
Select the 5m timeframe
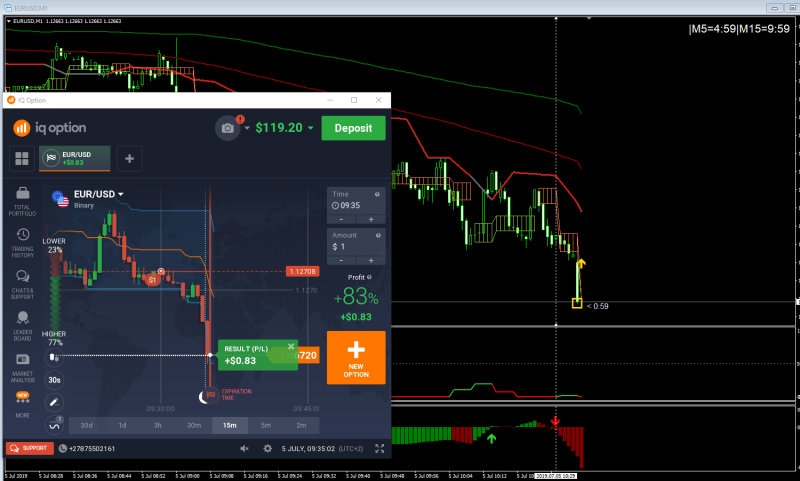tap(266, 425)
